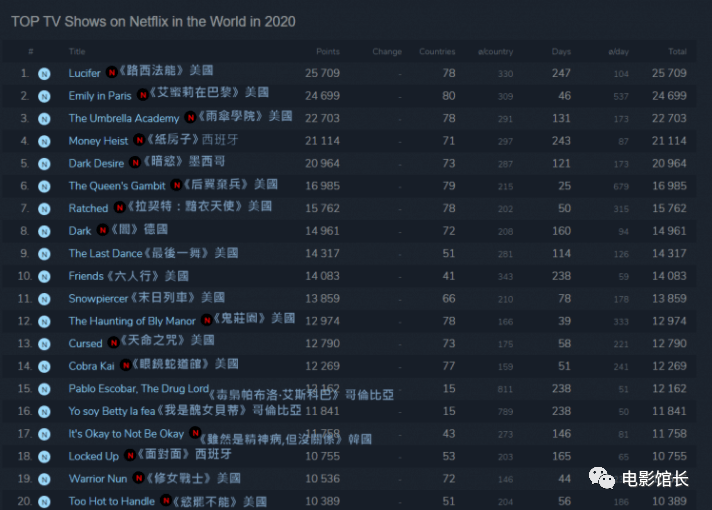This screenshot has height=510, width=712.
Task: Click the red Netflix original N next to Cobra Kai
Action: [126, 365]
